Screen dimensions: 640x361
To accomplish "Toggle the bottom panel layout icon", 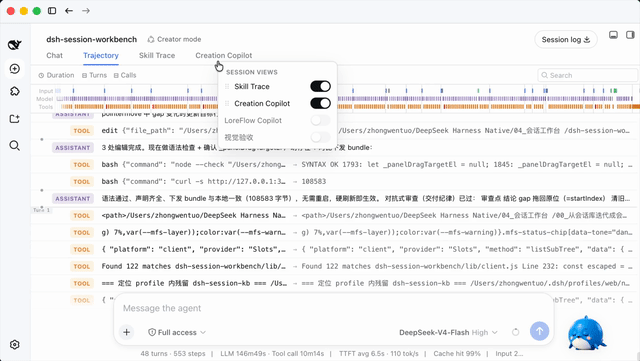I will click(613, 35).
